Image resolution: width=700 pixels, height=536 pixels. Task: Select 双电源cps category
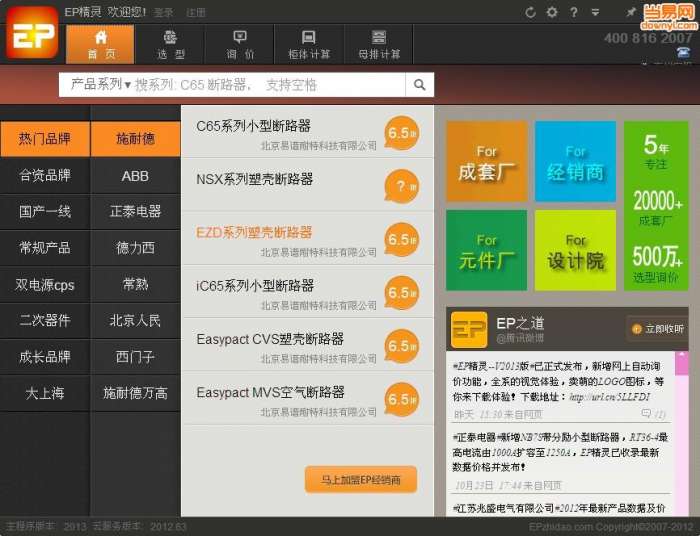(x=45, y=284)
